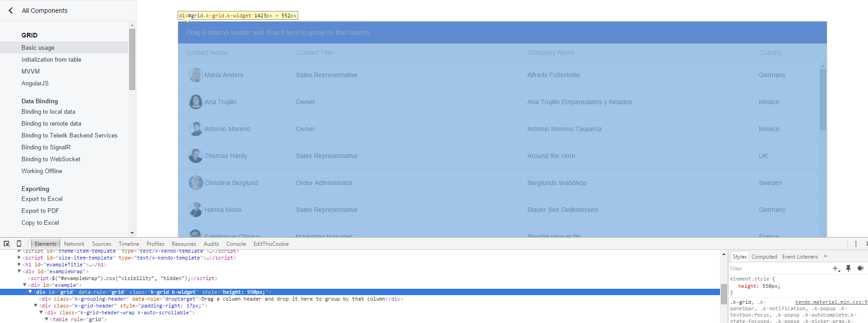The height and width of the screenshot is (323, 868).
Task: Click Christina Berglund avatar image
Action: [195, 183]
